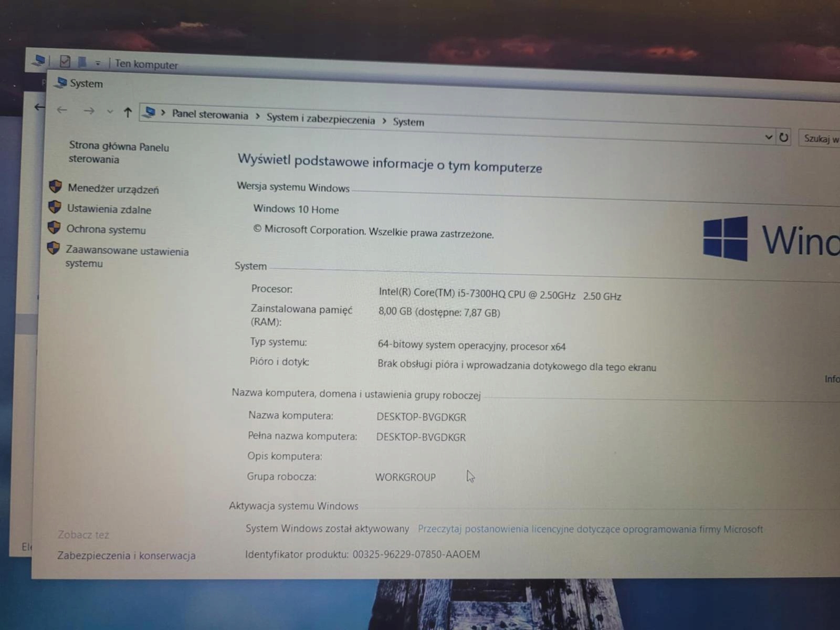Expand chevron after Panel sterowania breadcrumb
The width and height of the screenshot is (840, 630).
[257, 116]
